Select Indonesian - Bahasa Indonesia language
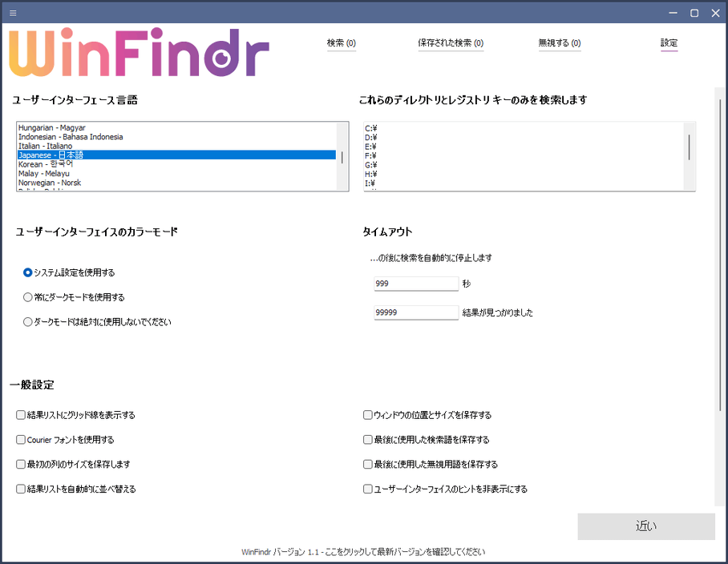 (x=176, y=137)
